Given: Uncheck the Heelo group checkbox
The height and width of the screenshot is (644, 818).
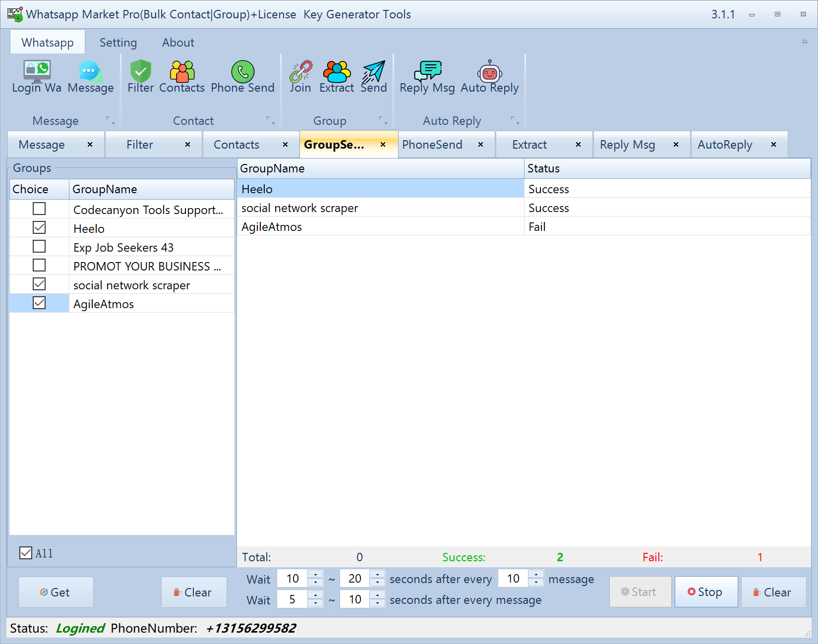Looking at the screenshot, I should pyautogui.click(x=39, y=228).
